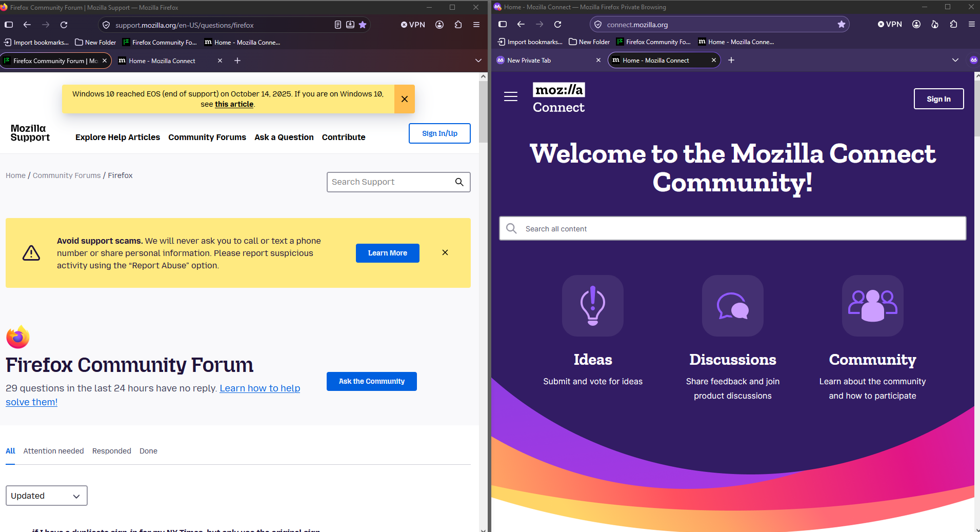Screen dimensions: 980x532
Task: Open hamburger menu on Mozilla Connect page
Action: (x=511, y=96)
